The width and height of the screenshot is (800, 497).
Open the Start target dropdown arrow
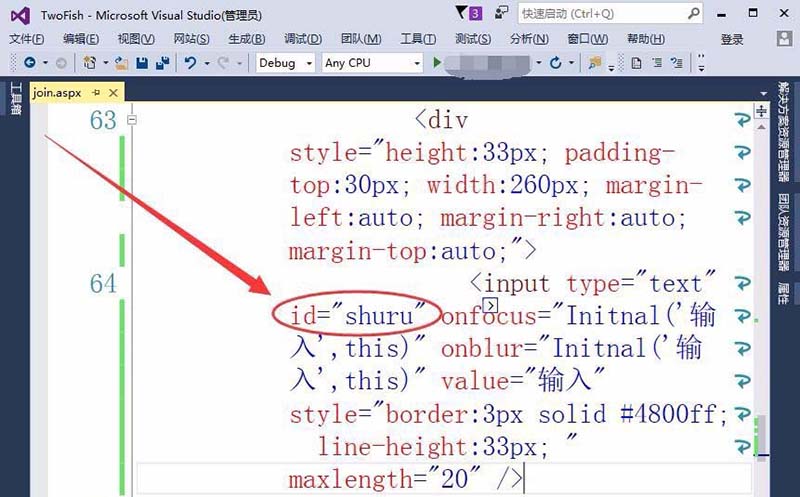(x=539, y=63)
